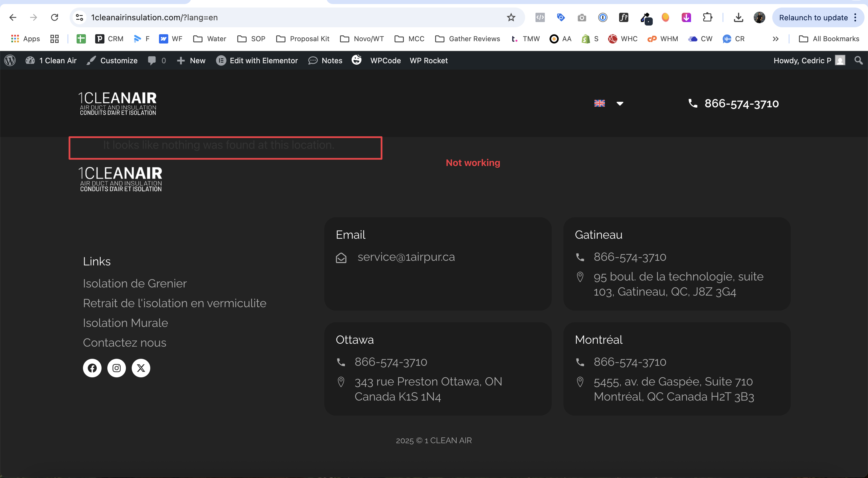This screenshot has width=868, height=478.
Task: Open Chrome extensions puzzle icon
Action: tap(707, 17)
